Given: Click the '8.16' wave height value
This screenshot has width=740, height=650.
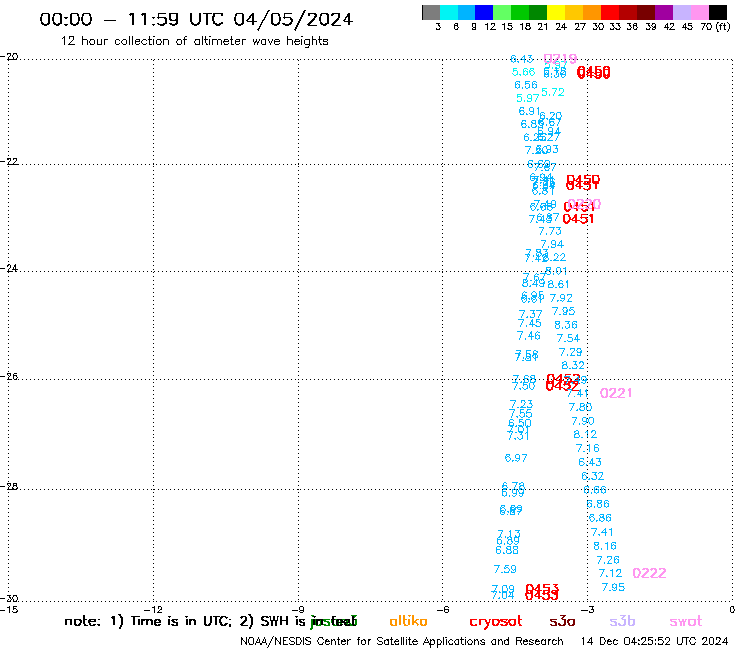Looking at the screenshot, I should coord(605,546).
